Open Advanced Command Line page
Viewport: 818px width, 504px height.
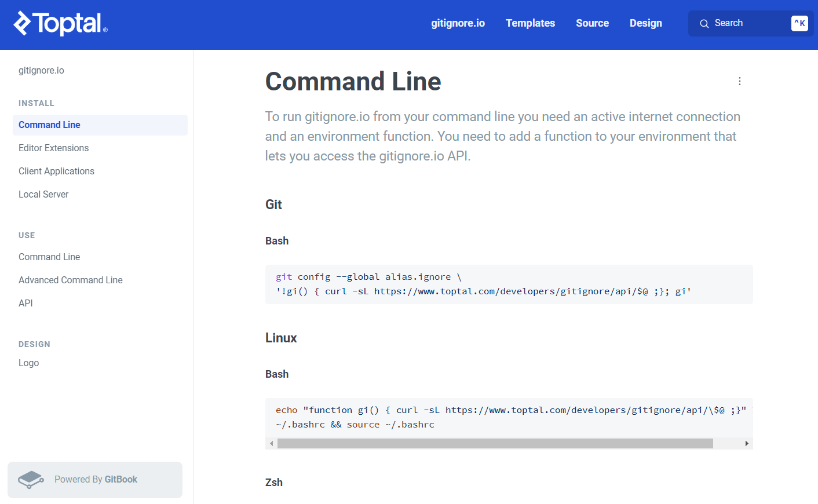tap(100, 280)
